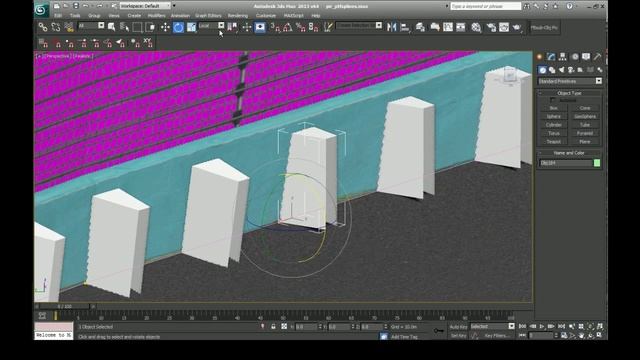
Task: Create a Box primitive
Action: (x=553, y=108)
